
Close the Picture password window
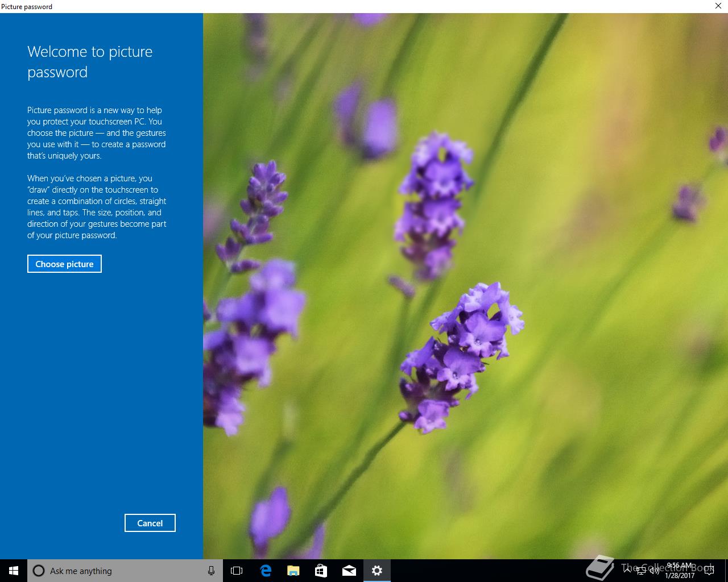pos(718,6)
